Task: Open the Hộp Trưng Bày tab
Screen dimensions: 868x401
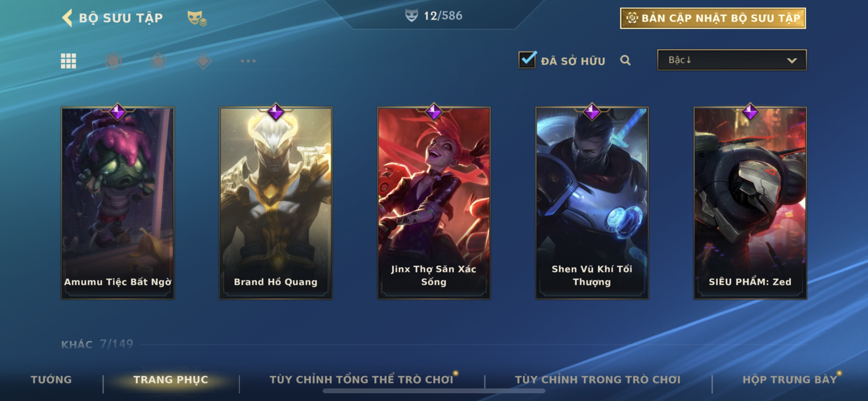Action: 790,379
